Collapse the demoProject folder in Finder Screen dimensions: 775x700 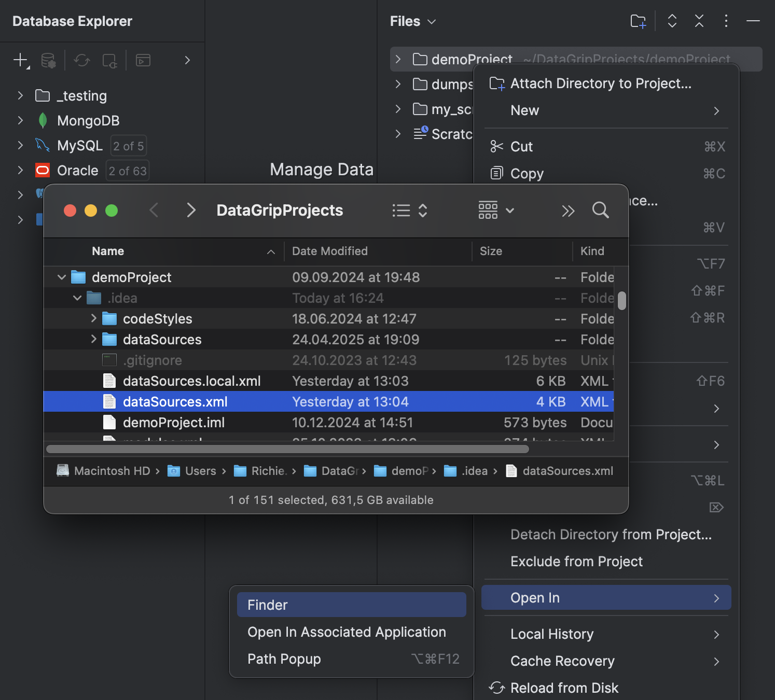pyautogui.click(x=62, y=277)
